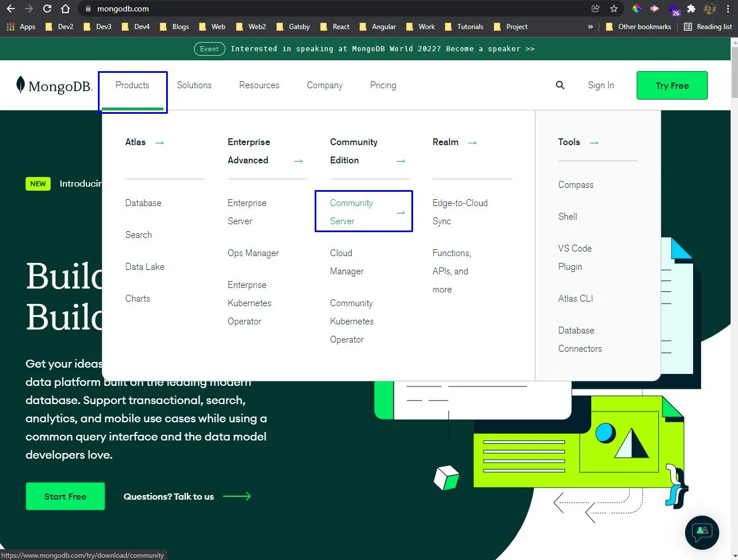This screenshot has height=560, width=738.
Task: Click the MongoDB leaf logo
Action: pos(20,84)
